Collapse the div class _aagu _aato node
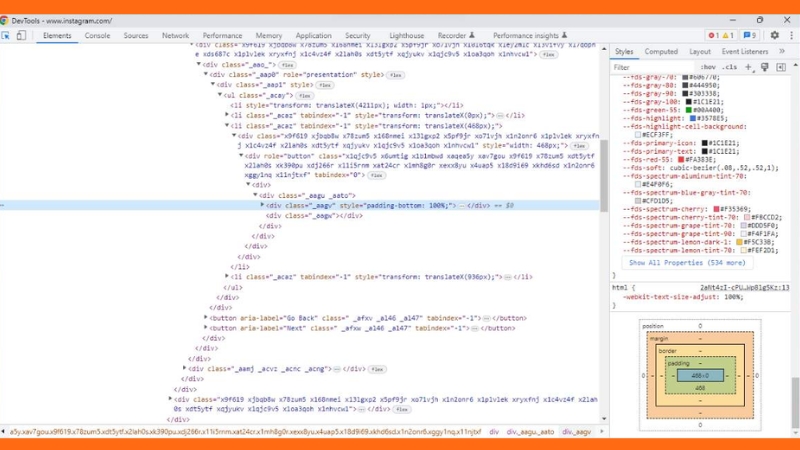This screenshot has width=800, height=450. 255,195
